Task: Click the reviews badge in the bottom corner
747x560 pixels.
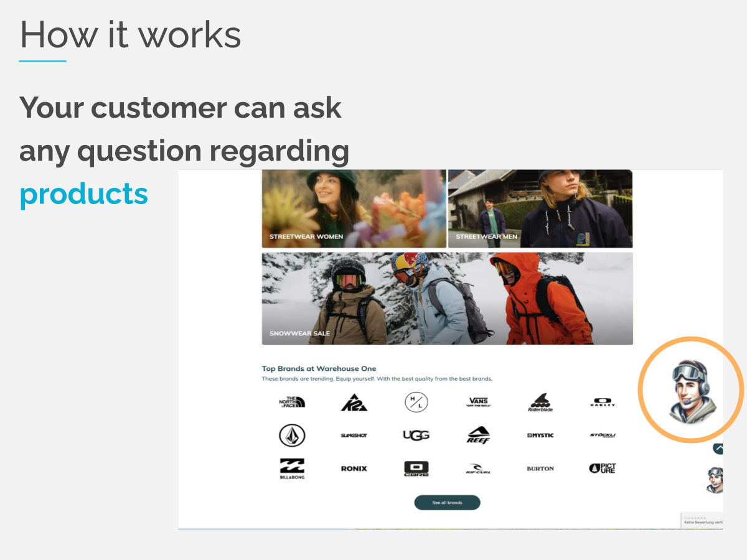Action: [702, 520]
